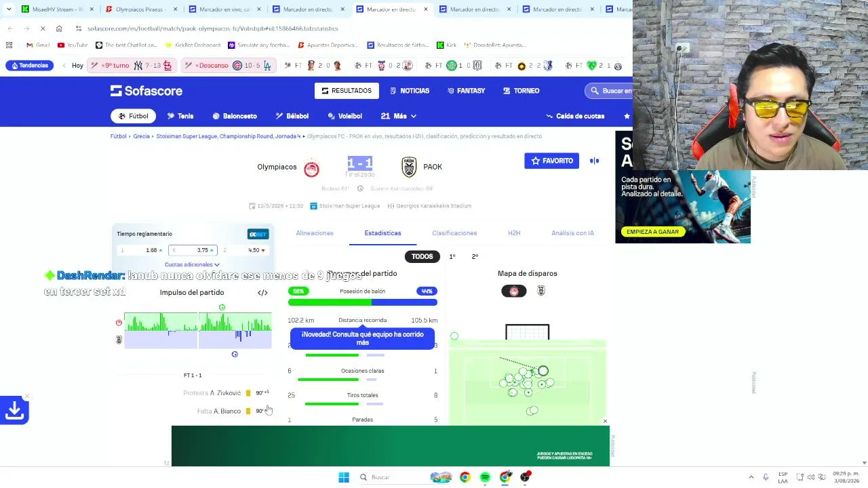
Task: Select the draw odds 3.75
Action: pyautogui.click(x=193, y=251)
